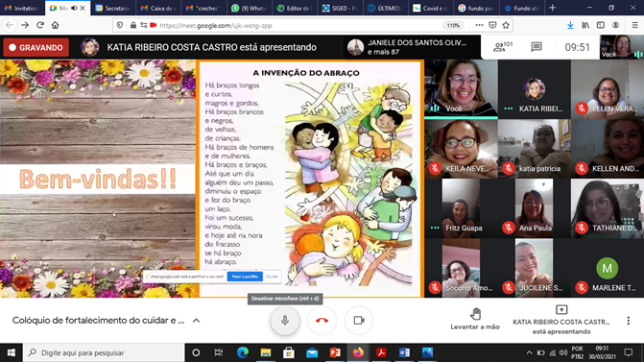Click the red hang up call button
644x362 pixels.
coord(322,321)
